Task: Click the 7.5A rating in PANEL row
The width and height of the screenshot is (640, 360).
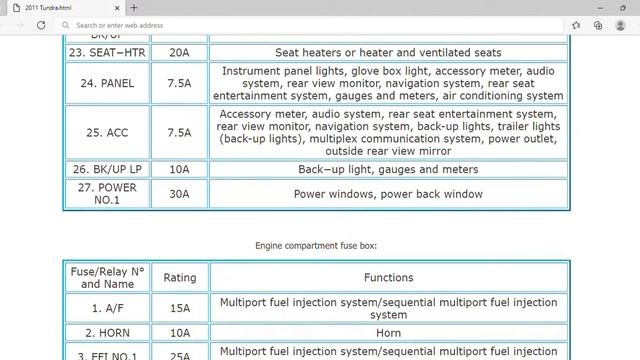Action: 180,83
